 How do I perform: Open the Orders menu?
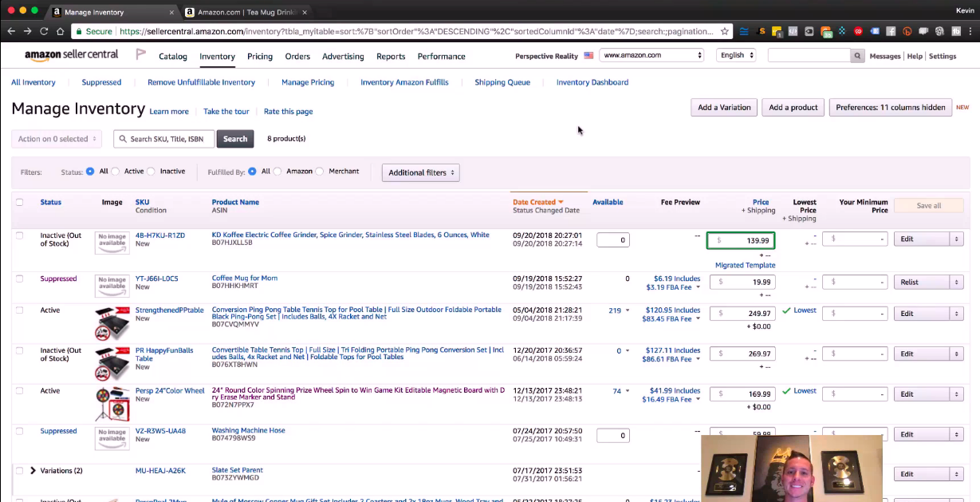click(297, 57)
